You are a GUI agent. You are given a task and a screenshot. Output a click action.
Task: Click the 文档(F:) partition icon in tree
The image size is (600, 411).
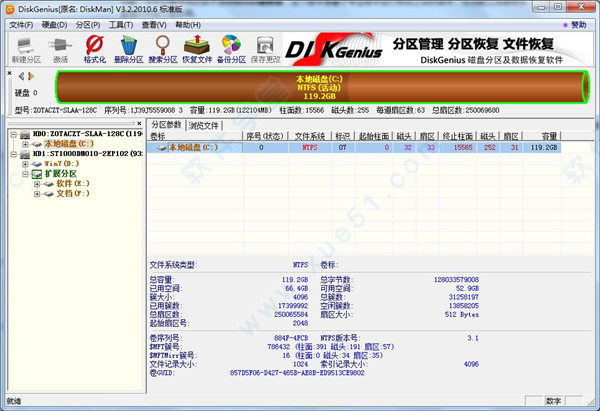point(49,194)
